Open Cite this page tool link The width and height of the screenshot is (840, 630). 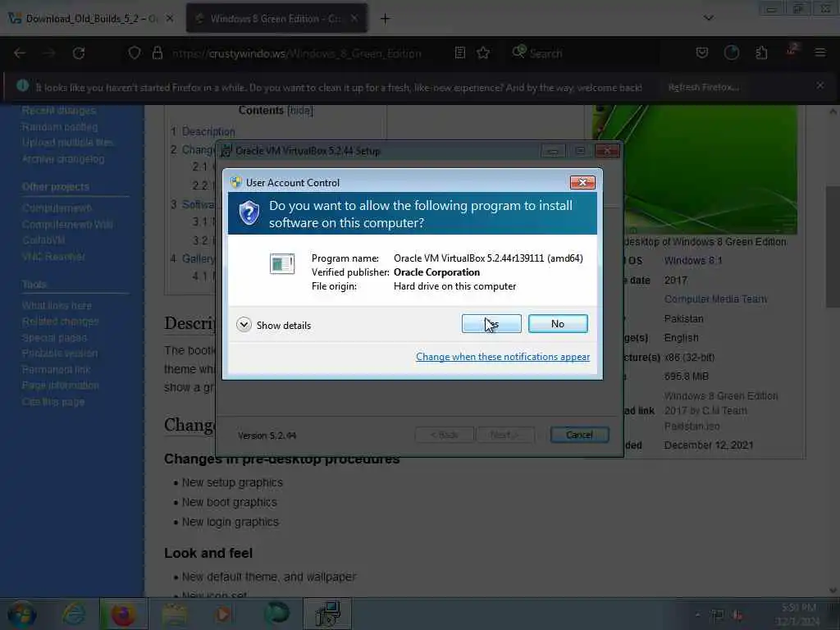pos(53,402)
